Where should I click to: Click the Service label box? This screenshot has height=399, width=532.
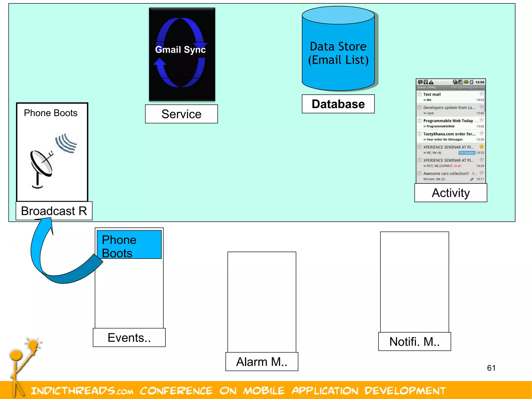click(x=181, y=114)
